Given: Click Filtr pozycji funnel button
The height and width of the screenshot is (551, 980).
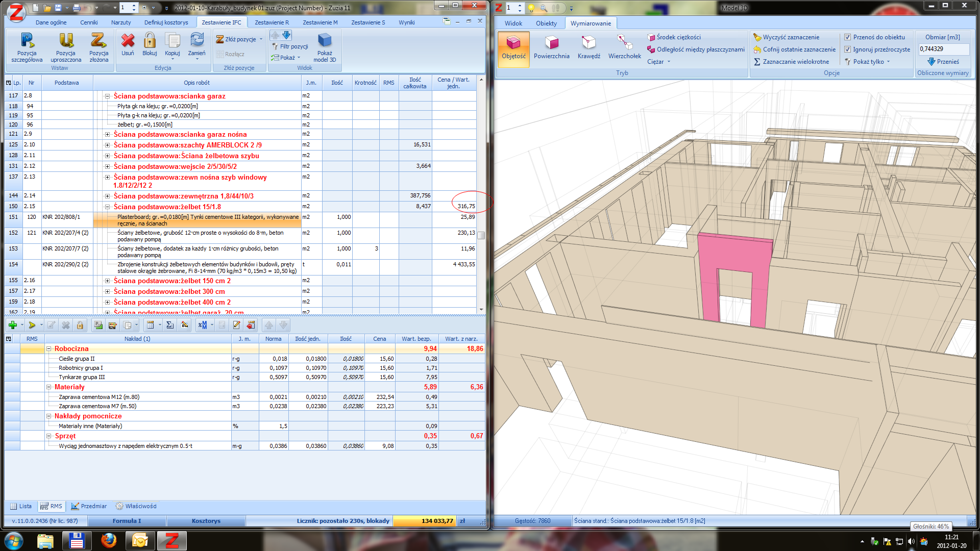Looking at the screenshot, I should [289, 46].
